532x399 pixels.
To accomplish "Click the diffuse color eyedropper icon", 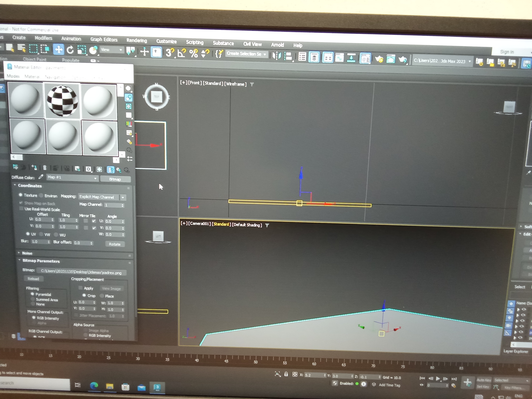I will pos(41,177).
